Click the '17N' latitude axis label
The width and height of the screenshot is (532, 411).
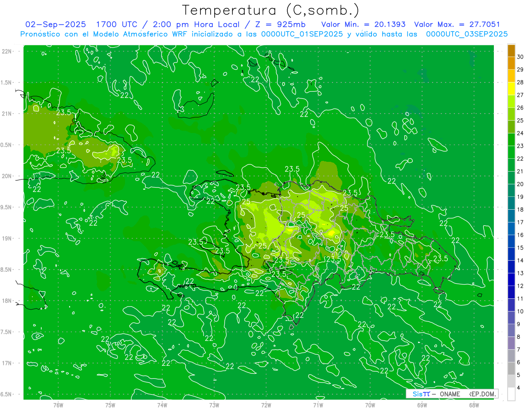point(7,363)
